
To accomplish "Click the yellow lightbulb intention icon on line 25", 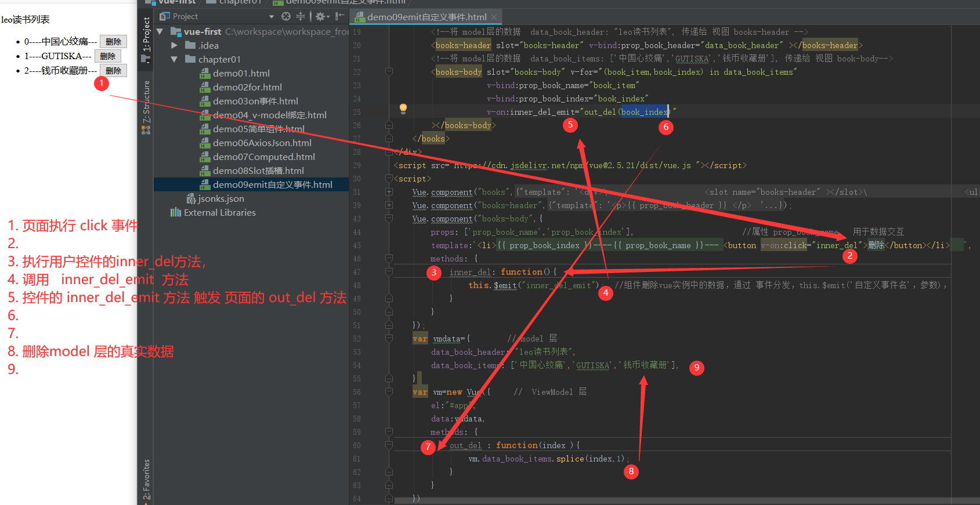I will pyautogui.click(x=403, y=108).
